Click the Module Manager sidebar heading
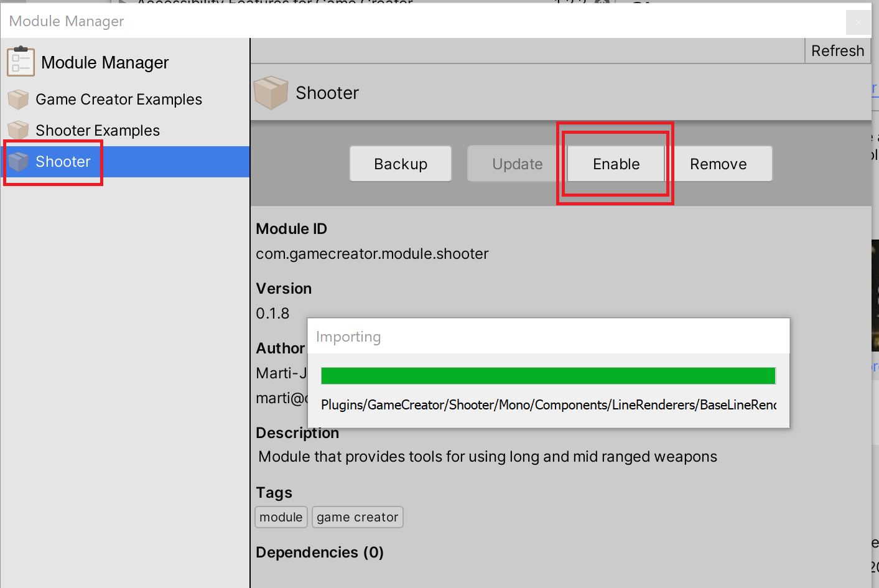 point(105,63)
